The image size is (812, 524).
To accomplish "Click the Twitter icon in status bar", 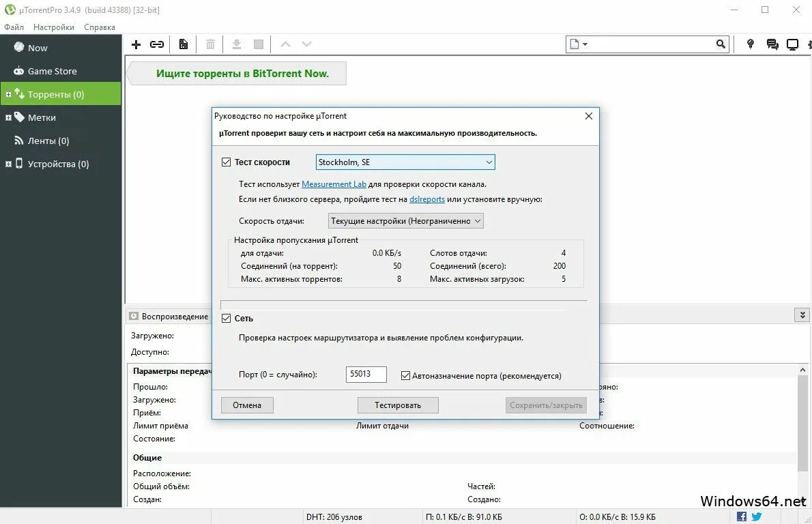I will click(757, 516).
